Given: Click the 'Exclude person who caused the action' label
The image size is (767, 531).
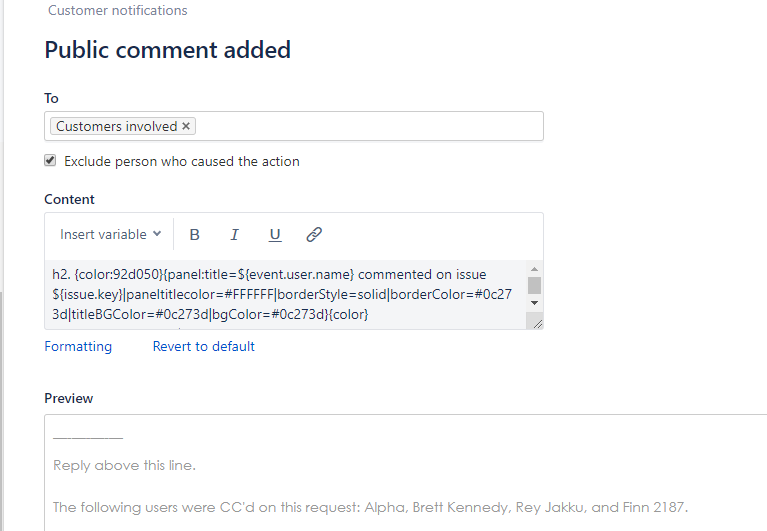Looking at the screenshot, I should tap(181, 161).
